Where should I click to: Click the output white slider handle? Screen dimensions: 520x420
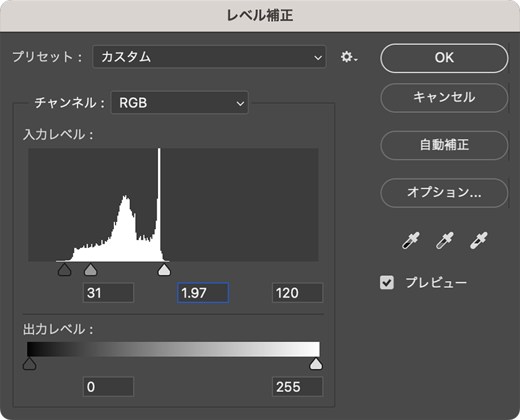(x=316, y=364)
